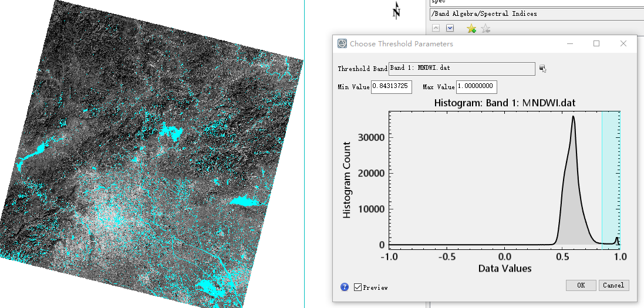Screen dimensions: 644x308
Task: Click the next result down-arrow in toolbox search
Action: pos(450,28)
